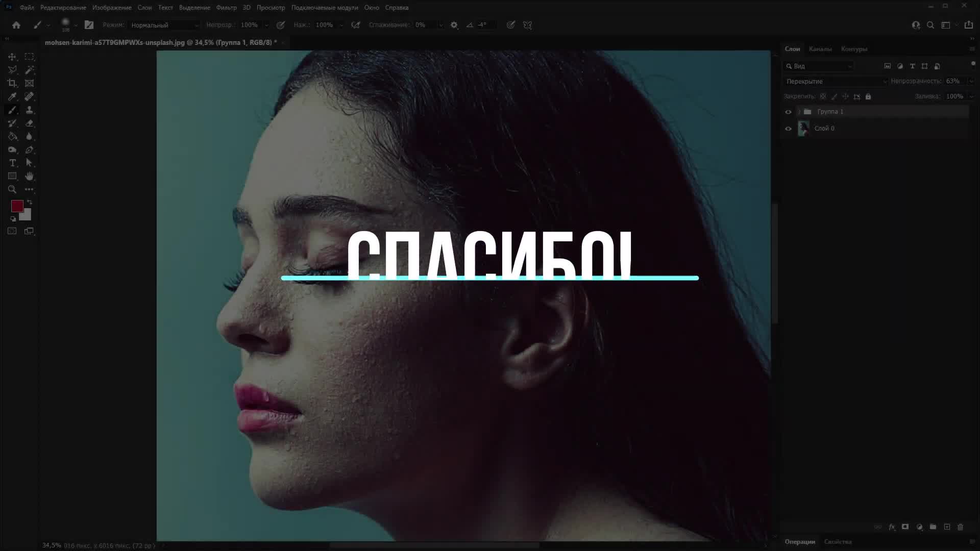Screen dimensions: 980x551
Task: Hide the Группа 1 layer group
Action: [x=788, y=112]
